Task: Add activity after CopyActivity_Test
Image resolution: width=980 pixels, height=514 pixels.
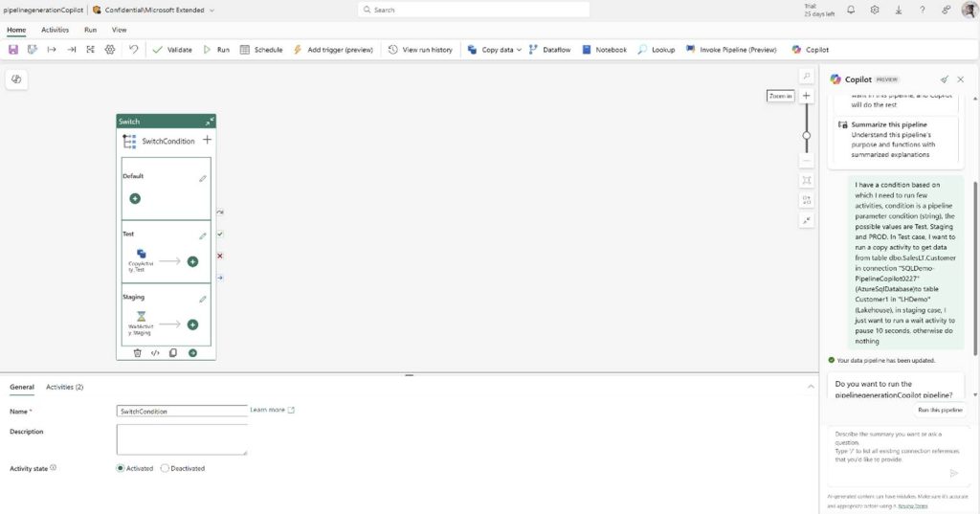Action: 192,261
